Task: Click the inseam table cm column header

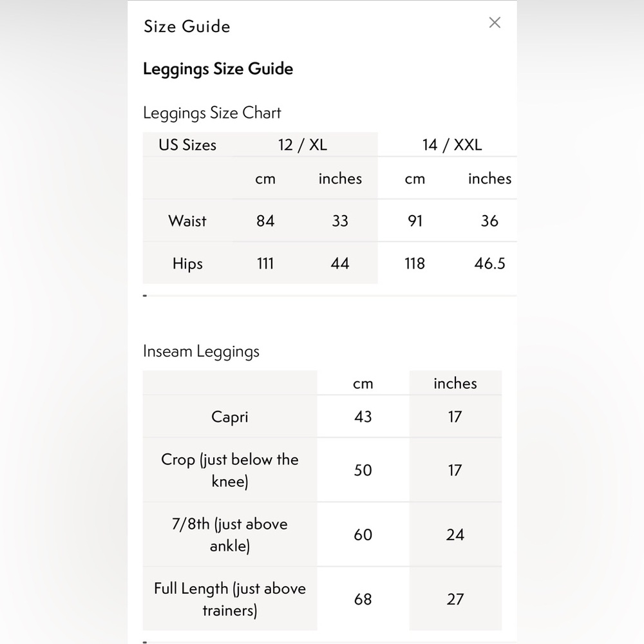Action: [363, 384]
